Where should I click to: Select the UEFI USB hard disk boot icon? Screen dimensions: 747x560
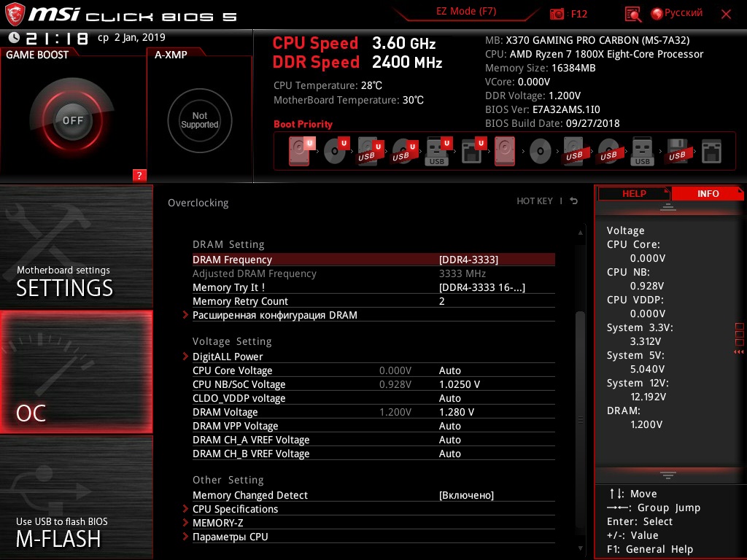371,151
